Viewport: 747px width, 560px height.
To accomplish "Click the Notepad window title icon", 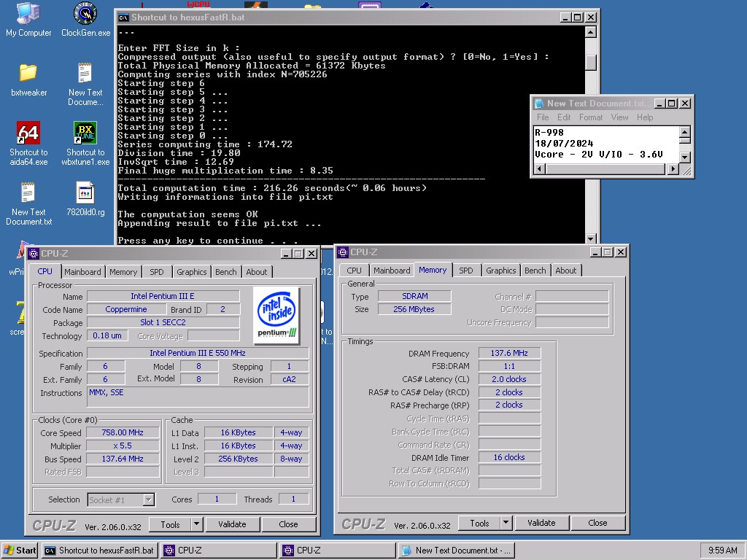I will click(x=539, y=104).
